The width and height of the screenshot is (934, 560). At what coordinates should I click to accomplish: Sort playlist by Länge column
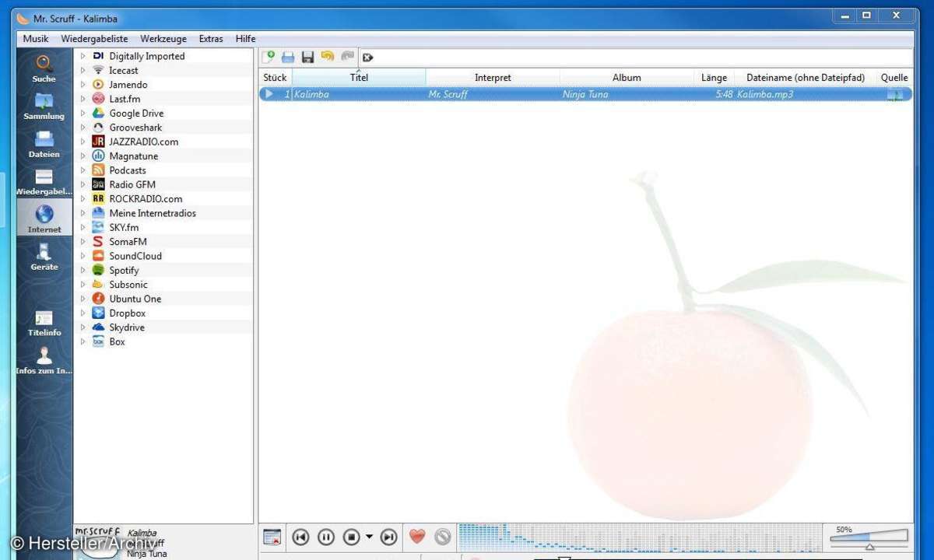(x=714, y=77)
